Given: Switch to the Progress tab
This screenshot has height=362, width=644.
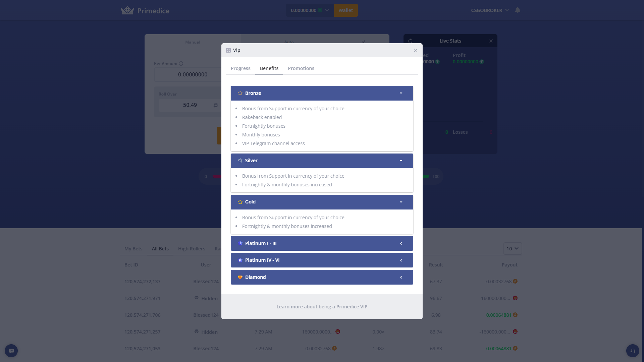Looking at the screenshot, I should tap(240, 68).
